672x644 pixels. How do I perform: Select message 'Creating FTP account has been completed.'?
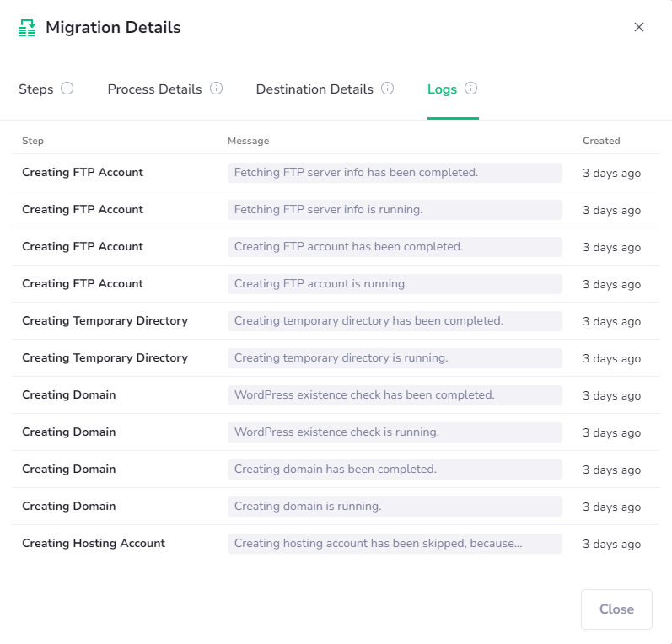[395, 247]
